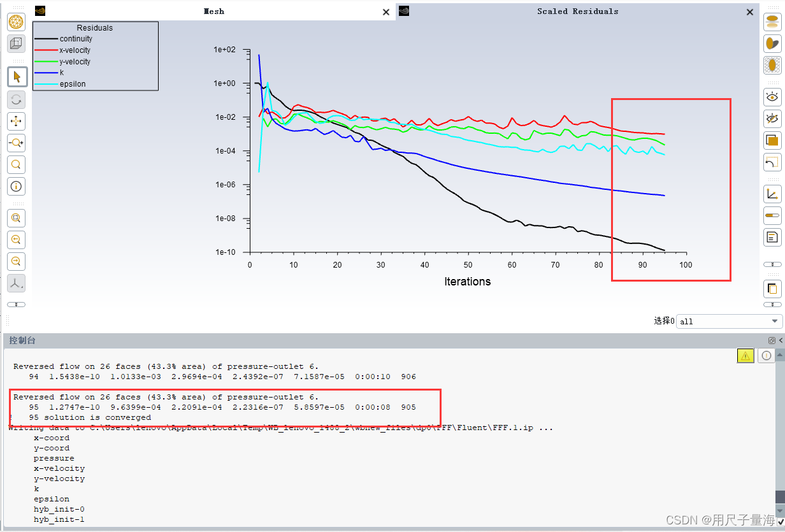Expand more tools in left toolbar
Image resolution: width=785 pixels, height=532 pixels.
click(x=17, y=305)
